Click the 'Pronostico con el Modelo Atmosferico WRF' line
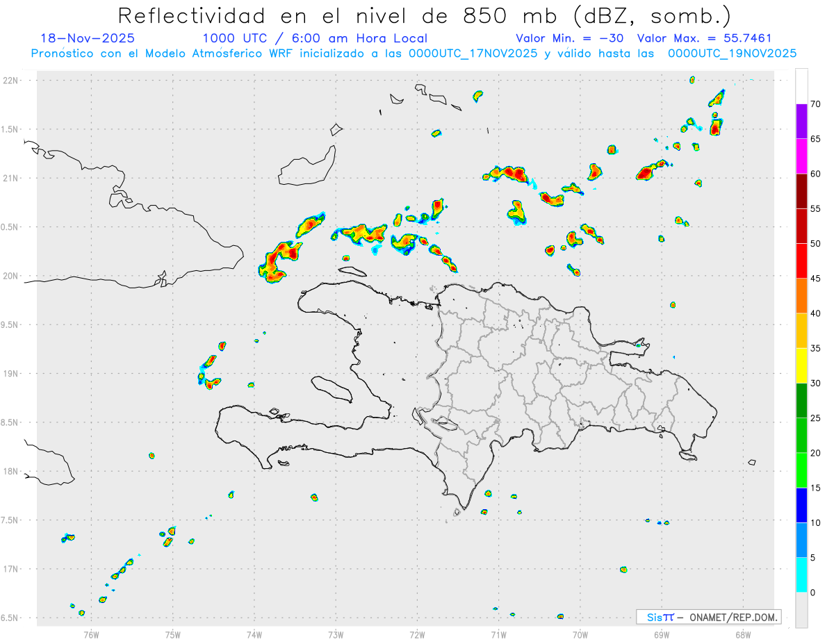The height and width of the screenshot is (644, 834). click(x=414, y=53)
